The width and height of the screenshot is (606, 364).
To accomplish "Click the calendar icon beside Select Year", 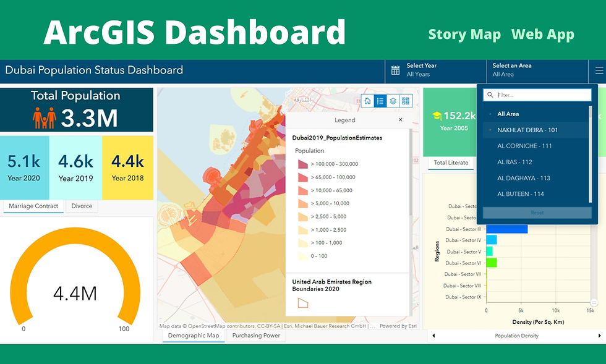I will [395, 70].
